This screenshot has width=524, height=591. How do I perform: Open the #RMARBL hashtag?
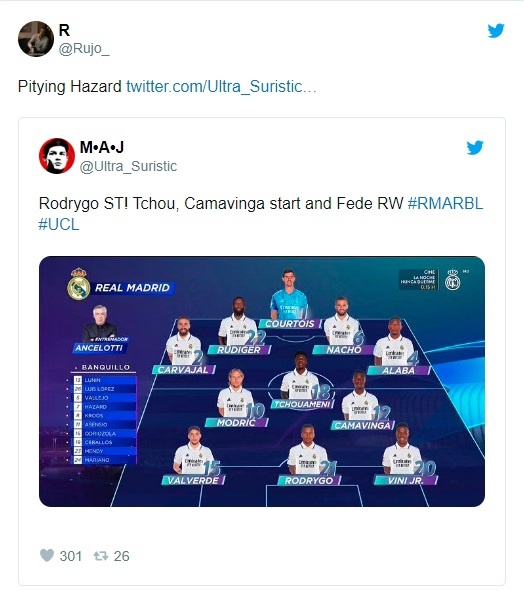coord(445,204)
